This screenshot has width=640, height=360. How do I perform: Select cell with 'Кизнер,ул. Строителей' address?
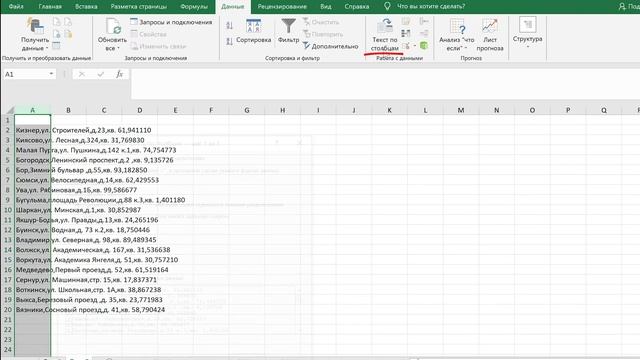[x=33, y=130]
